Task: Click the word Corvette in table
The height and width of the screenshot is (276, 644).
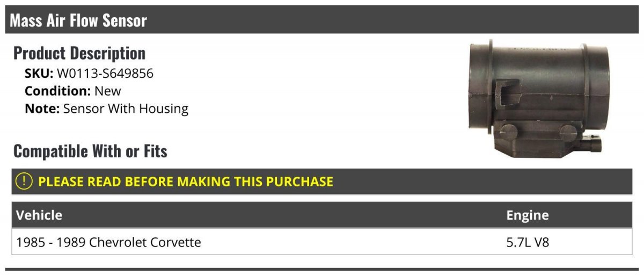Action: [173, 242]
